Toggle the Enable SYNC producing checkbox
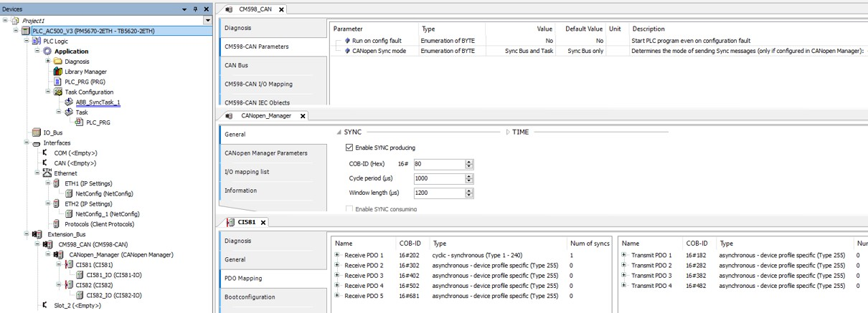This screenshot has height=313, width=868. tap(349, 148)
